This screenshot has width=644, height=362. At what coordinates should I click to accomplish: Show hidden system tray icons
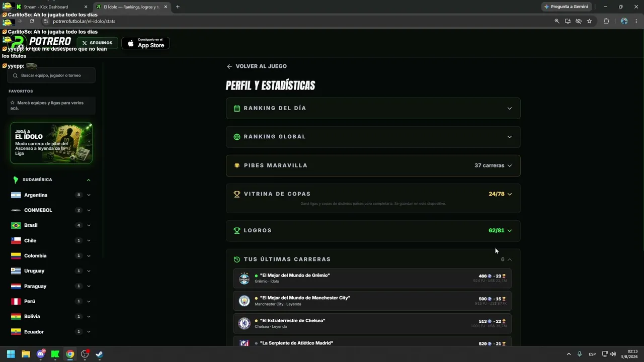(569, 354)
